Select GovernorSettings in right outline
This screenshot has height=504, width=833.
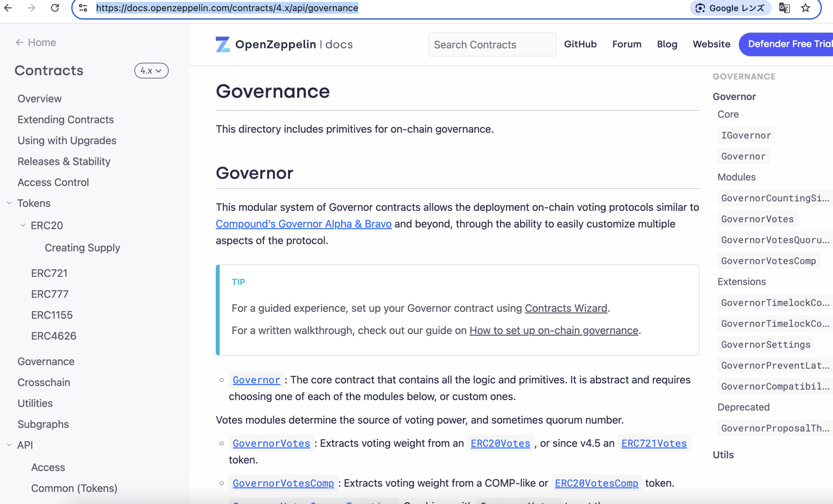coord(765,345)
